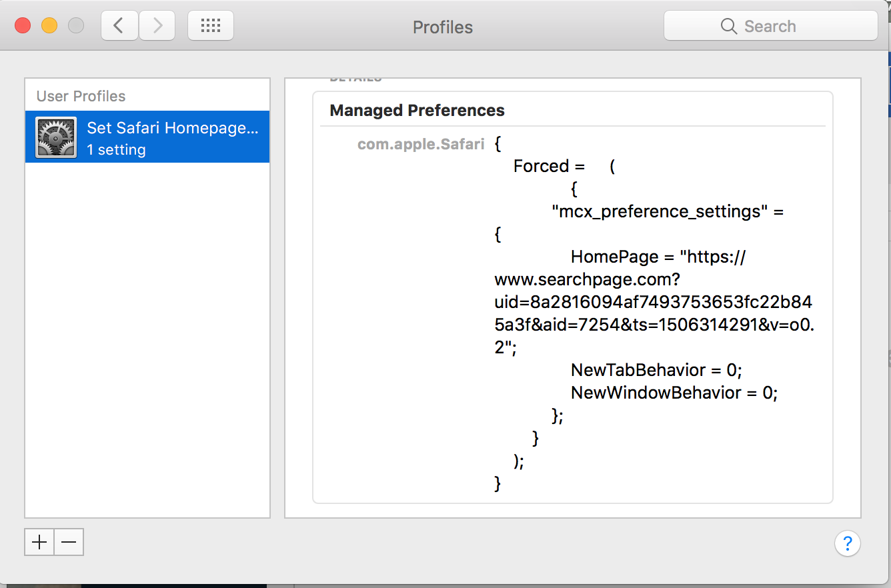Click the "1 setting" subtitle text
This screenshot has width=891, height=588.
tap(116, 150)
